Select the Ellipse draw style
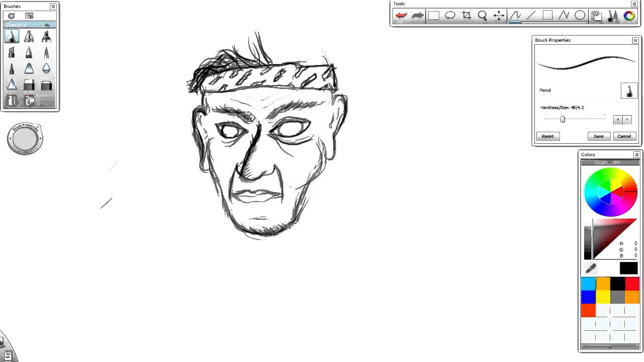 click(580, 16)
